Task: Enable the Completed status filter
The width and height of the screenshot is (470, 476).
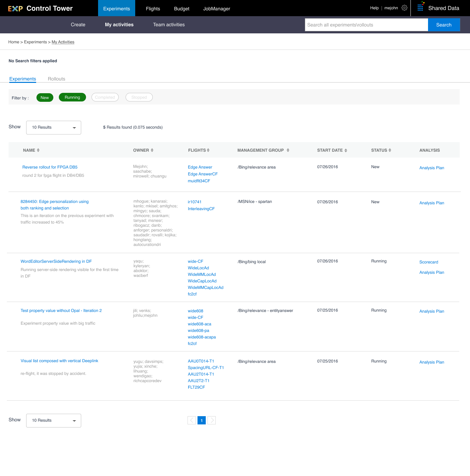Action: tap(105, 97)
